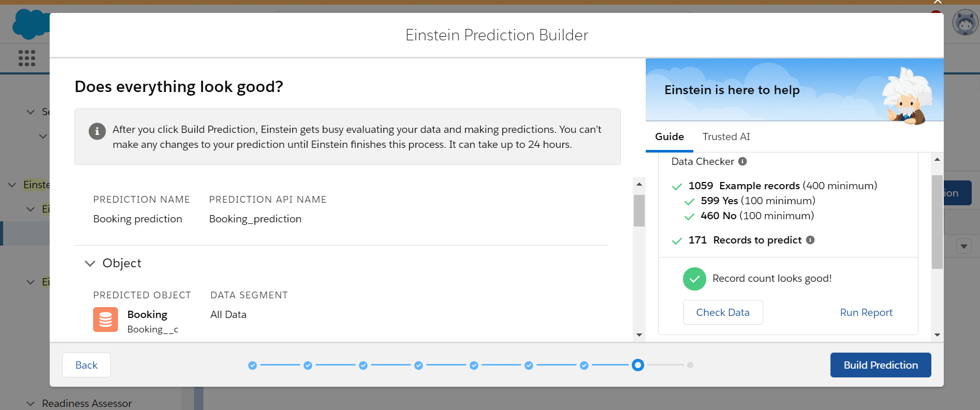The height and width of the screenshot is (410, 980).
Task: Click the green Record count checkmark icon
Action: pyautogui.click(x=694, y=279)
